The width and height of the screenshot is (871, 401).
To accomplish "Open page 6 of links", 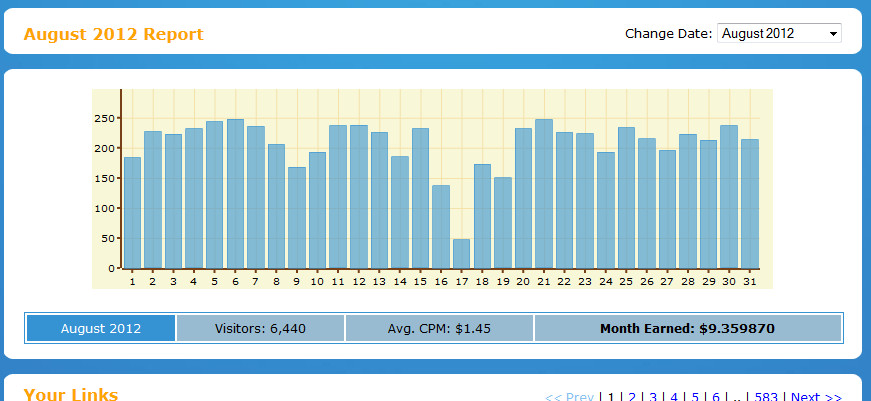I will [716, 397].
